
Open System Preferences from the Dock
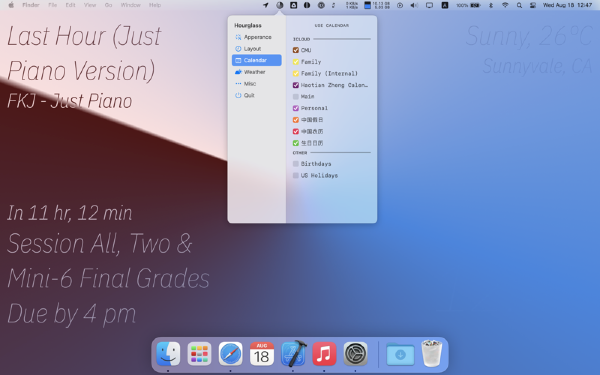point(355,354)
